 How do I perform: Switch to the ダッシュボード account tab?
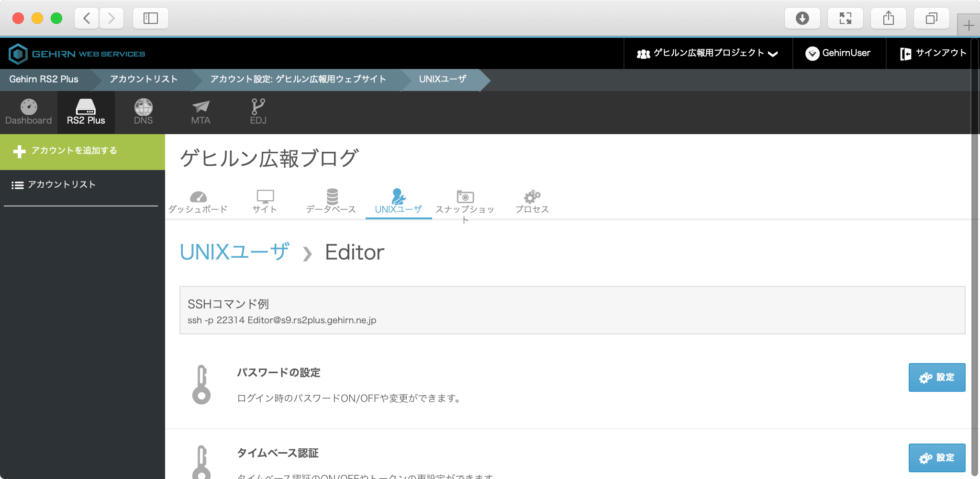click(x=198, y=202)
